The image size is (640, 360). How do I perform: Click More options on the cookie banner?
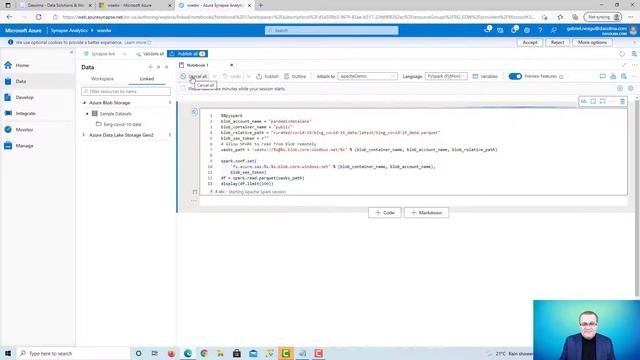tap(592, 42)
